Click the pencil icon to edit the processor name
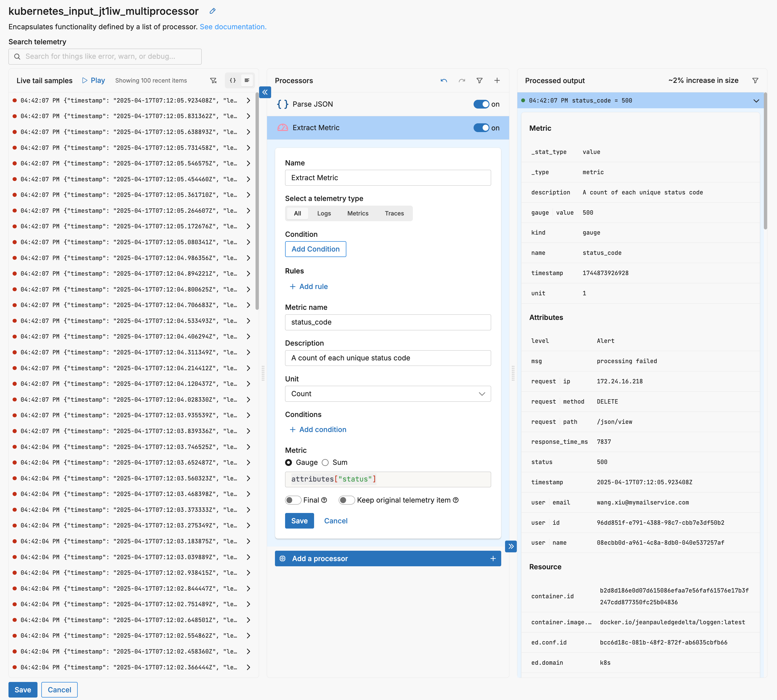Viewport: 777px width, 700px height. click(212, 11)
